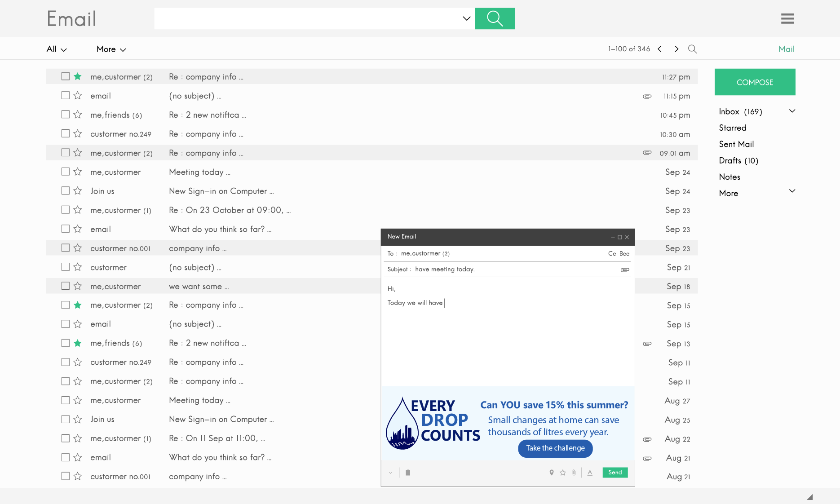
Task: Star the 10:45 pm me,friends email
Action: coord(78,115)
